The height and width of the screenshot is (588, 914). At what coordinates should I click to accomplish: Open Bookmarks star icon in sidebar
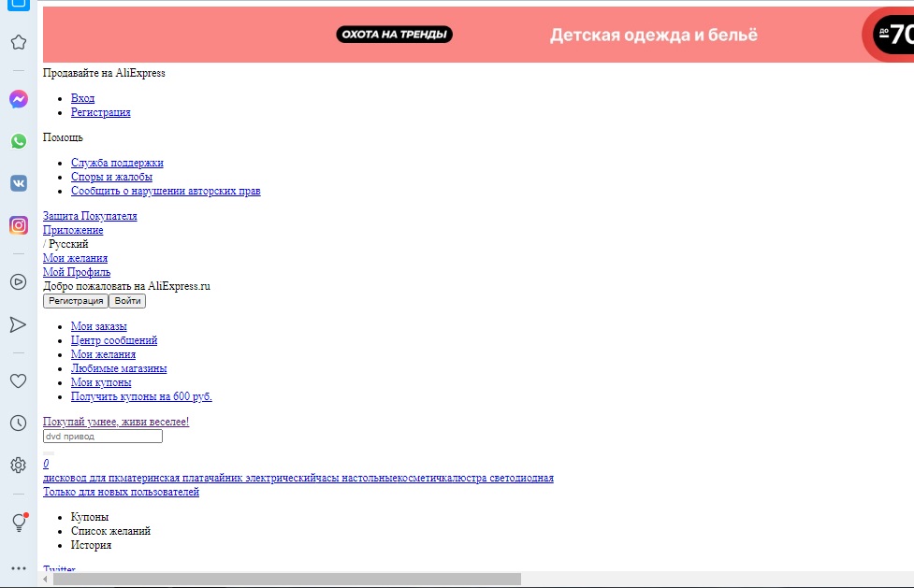(19, 42)
